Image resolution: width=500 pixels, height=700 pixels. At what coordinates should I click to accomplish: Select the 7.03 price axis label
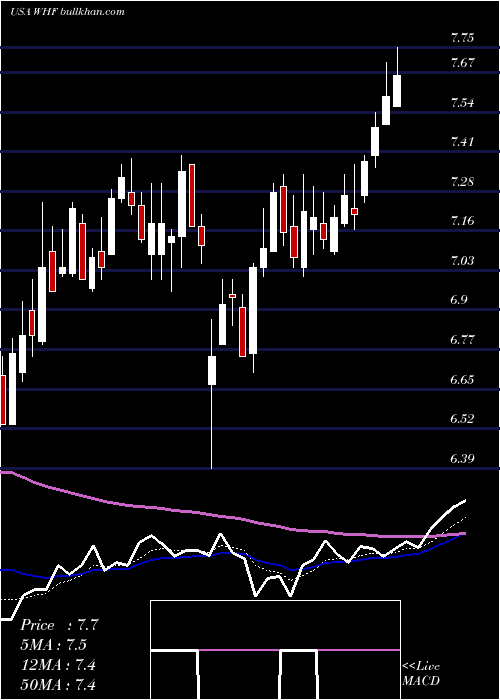462,261
